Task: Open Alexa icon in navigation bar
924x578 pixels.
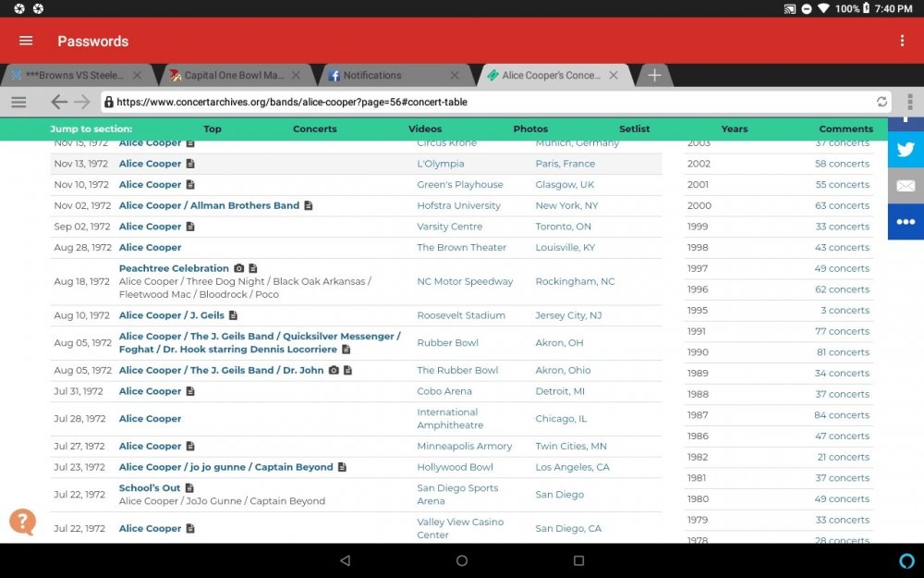Action: point(907,560)
